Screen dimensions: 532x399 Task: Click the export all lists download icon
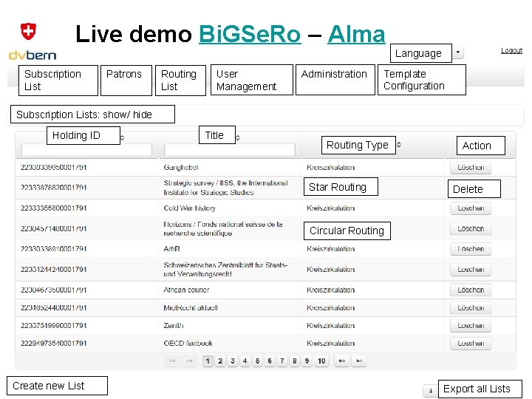430,391
